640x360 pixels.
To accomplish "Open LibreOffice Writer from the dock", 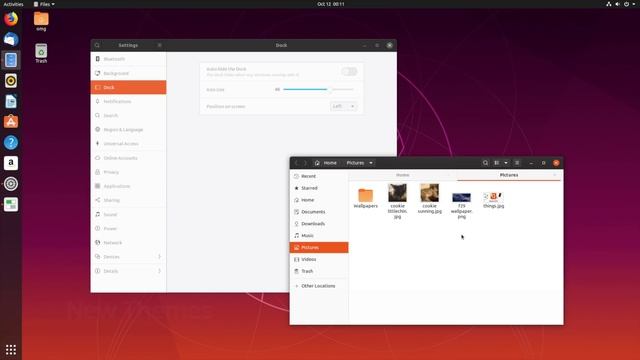I will click(11, 101).
